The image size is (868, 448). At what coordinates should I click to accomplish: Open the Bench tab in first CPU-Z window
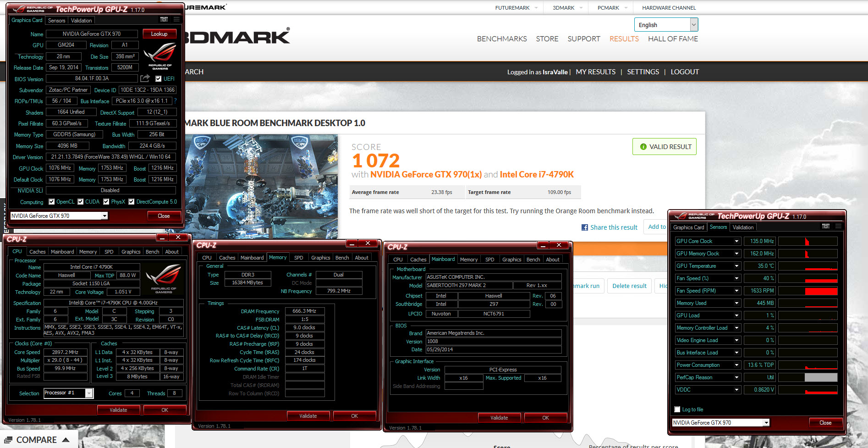point(153,252)
